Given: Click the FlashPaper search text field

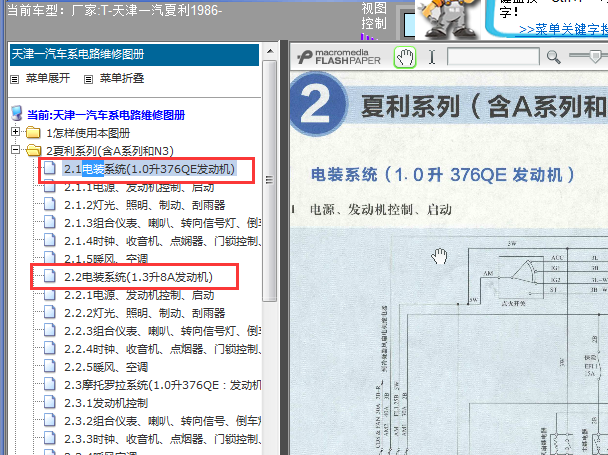Looking at the screenshot, I should (493, 57).
